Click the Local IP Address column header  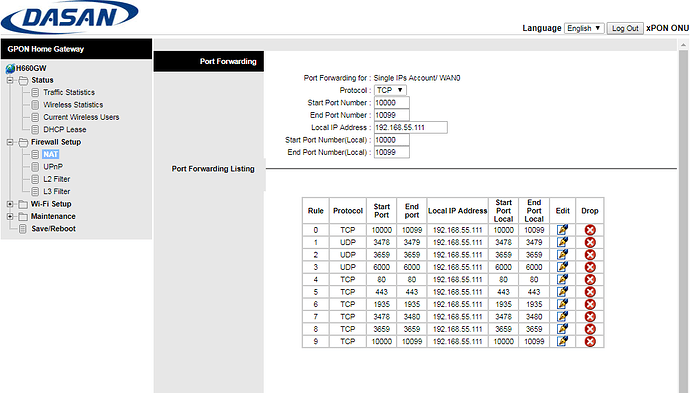[x=458, y=211]
